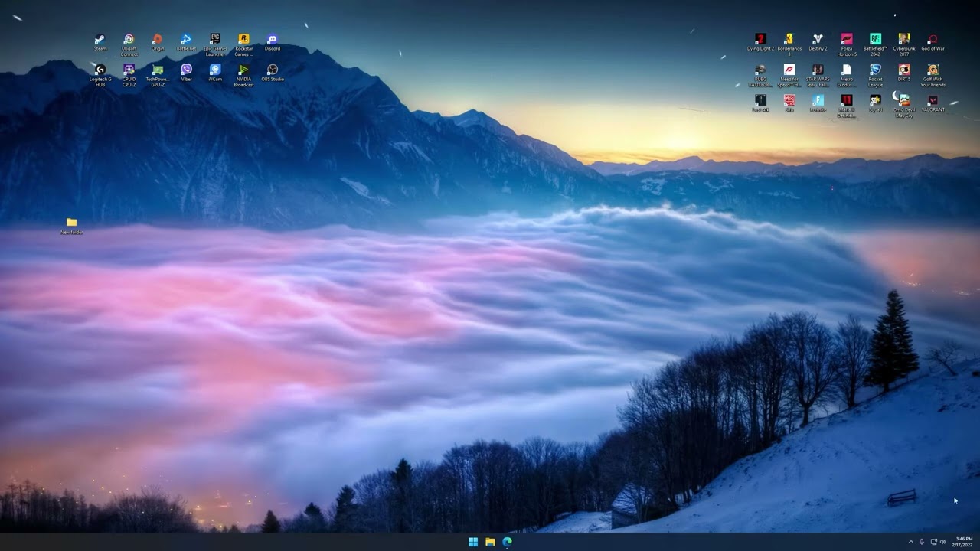
Task: Open the Windows Start menu
Action: point(473,542)
